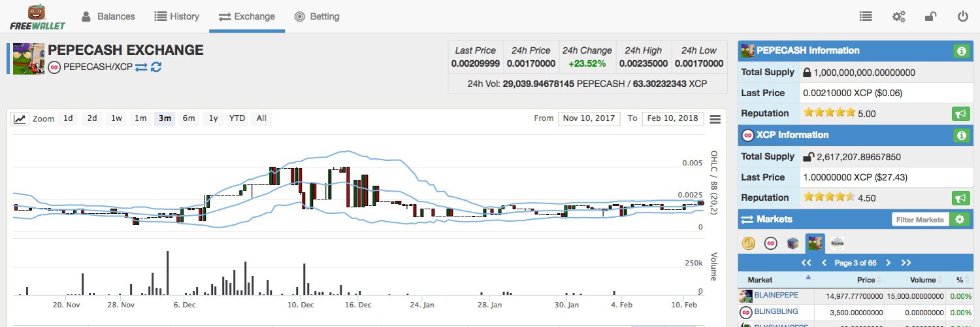This screenshot has width=980, height=327.
Task: Select the Exchange tab
Action: [x=247, y=16]
